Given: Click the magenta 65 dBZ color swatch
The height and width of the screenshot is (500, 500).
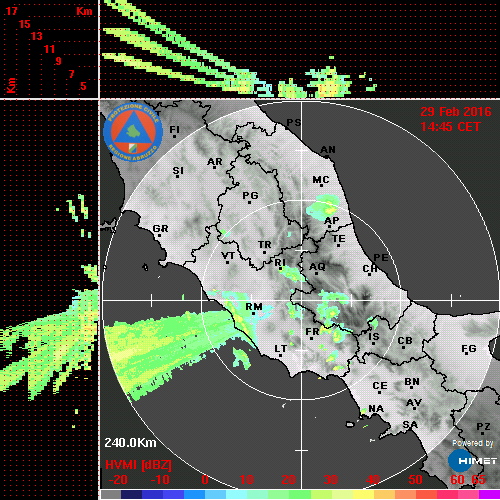Looking at the screenshot, I should tap(489, 494).
